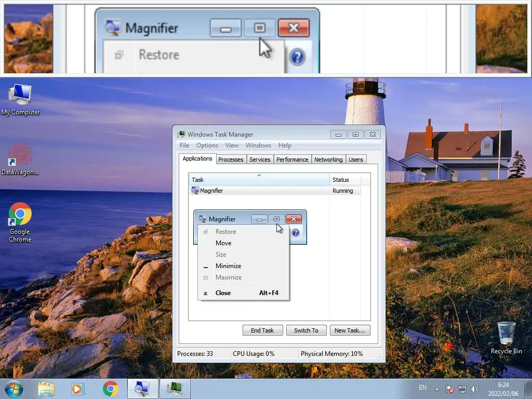Open network tray icon
This screenshot has width=532, height=399.
[x=462, y=389]
